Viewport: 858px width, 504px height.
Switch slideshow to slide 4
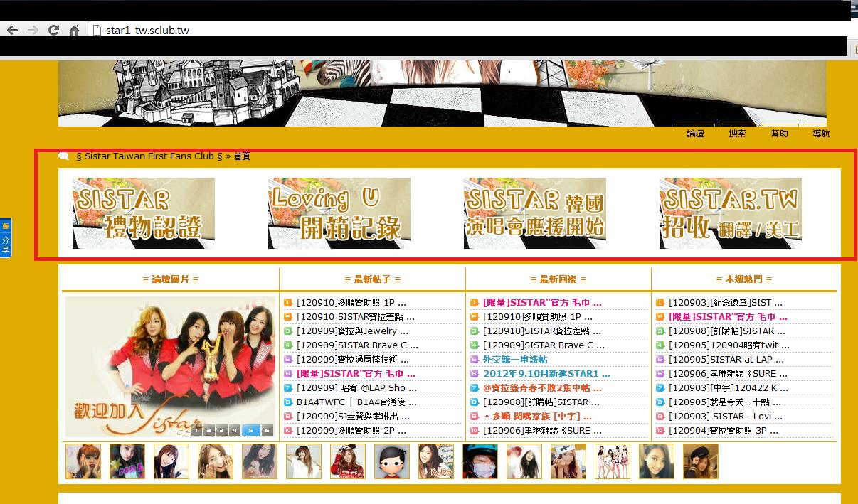click(234, 430)
